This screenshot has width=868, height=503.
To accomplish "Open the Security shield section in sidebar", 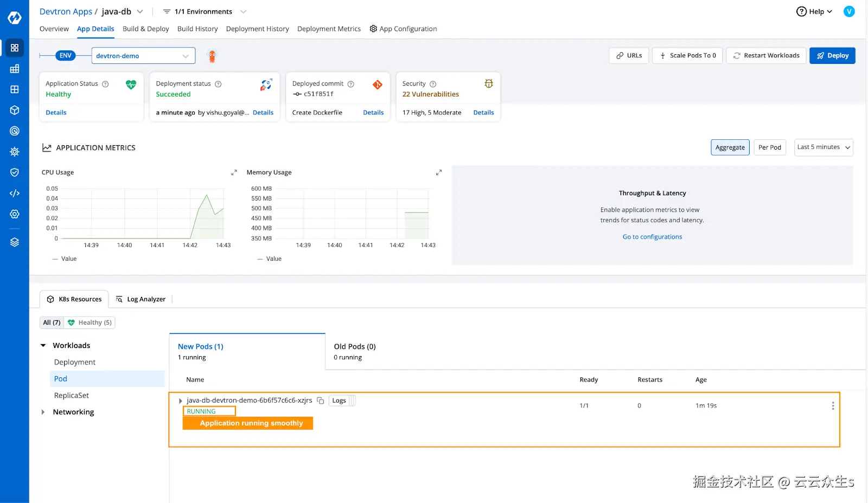I will point(14,172).
